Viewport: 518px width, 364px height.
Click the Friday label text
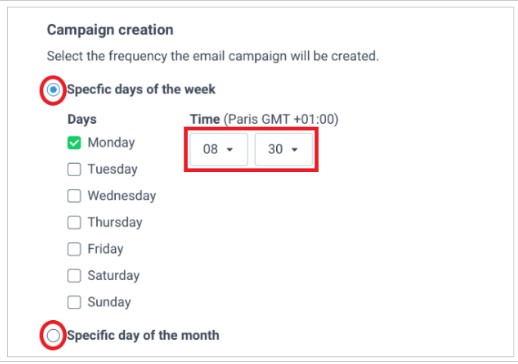pyautogui.click(x=105, y=249)
